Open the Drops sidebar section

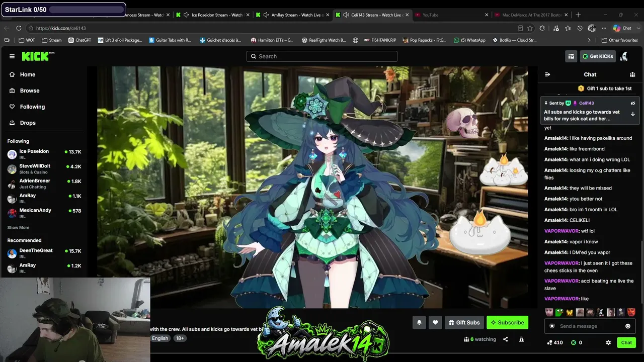point(28,123)
